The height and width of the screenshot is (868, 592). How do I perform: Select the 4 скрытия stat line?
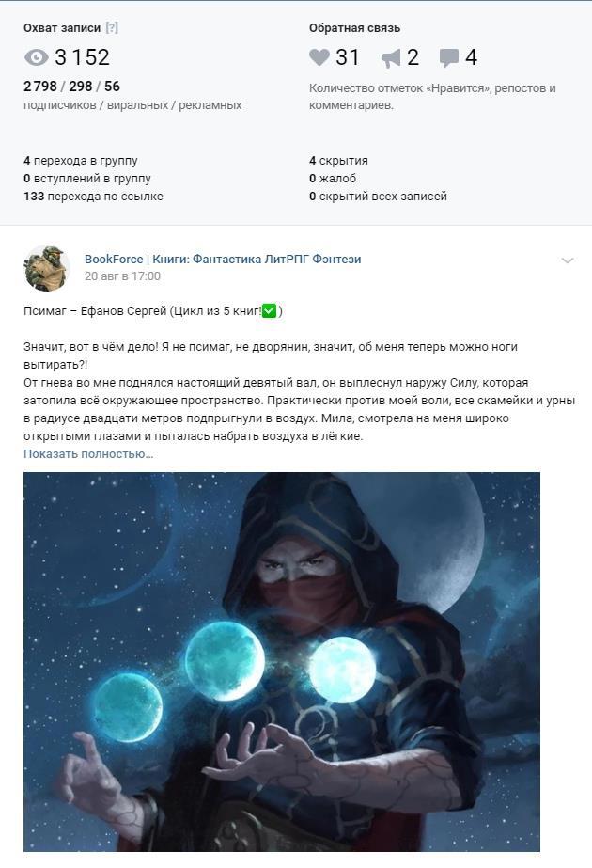338,161
